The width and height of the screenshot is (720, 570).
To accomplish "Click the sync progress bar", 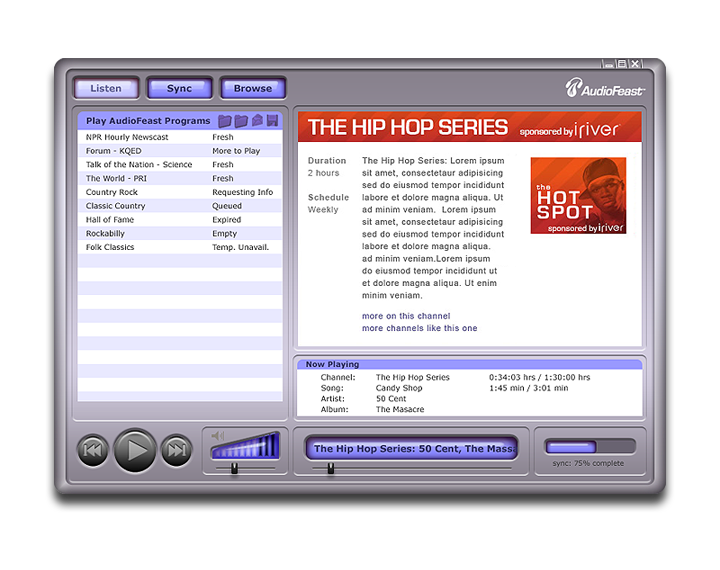I will [x=589, y=447].
